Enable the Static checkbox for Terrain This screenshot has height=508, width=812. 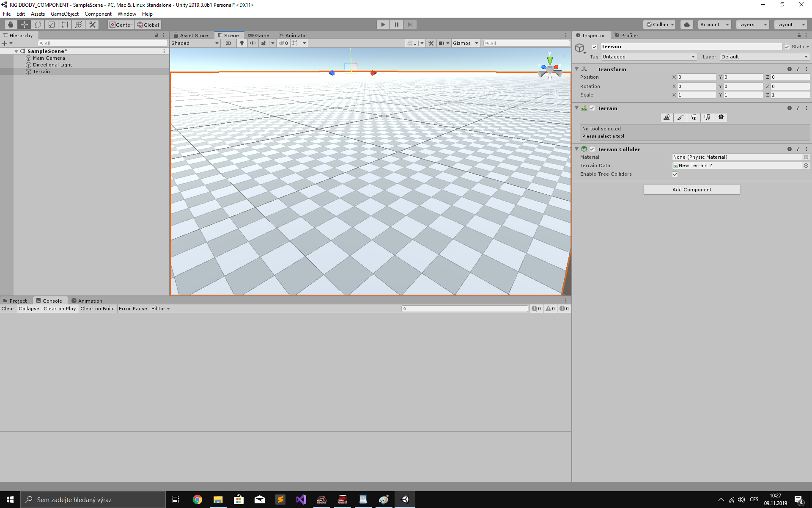coord(787,47)
